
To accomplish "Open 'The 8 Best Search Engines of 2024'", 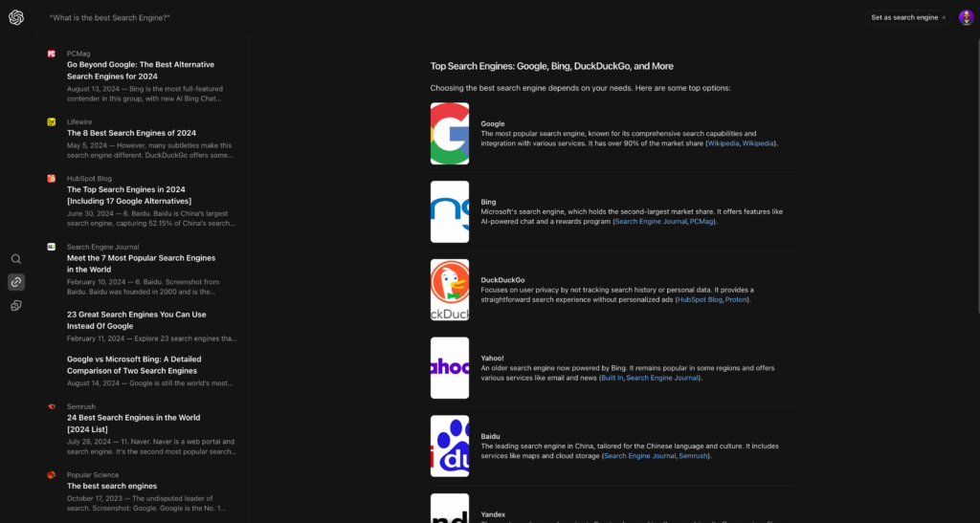I will click(x=131, y=133).
